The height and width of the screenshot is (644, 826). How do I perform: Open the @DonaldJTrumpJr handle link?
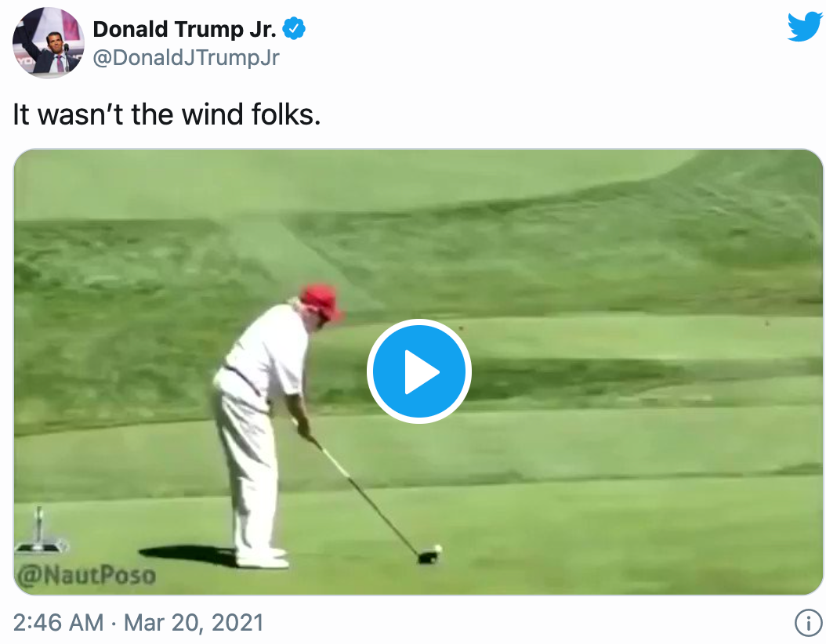186,57
